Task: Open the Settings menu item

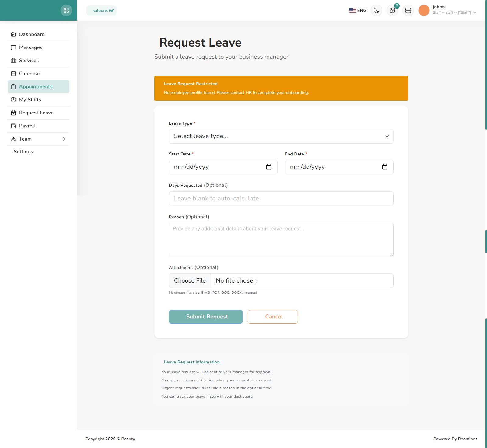Action: click(x=23, y=151)
